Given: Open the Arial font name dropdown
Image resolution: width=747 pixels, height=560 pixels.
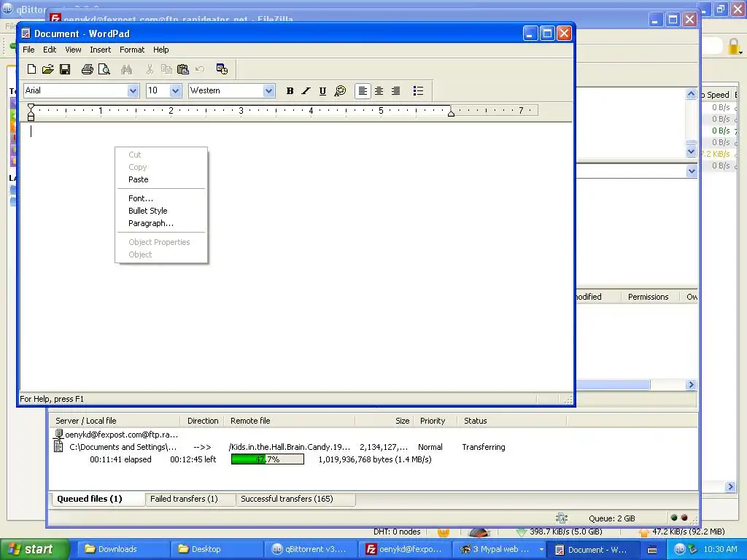Looking at the screenshot, I should point(133,90).
